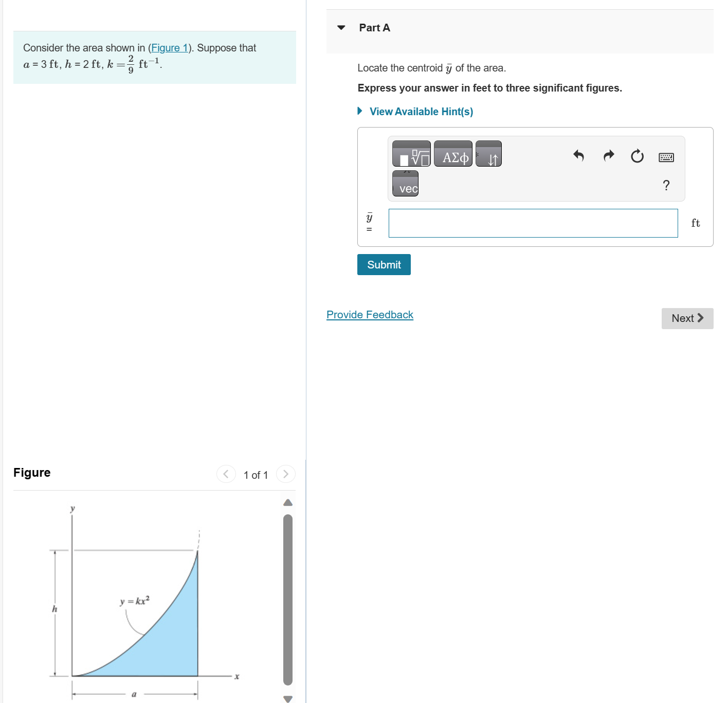
Task: Click the Submit button
Action: point(384,264)
